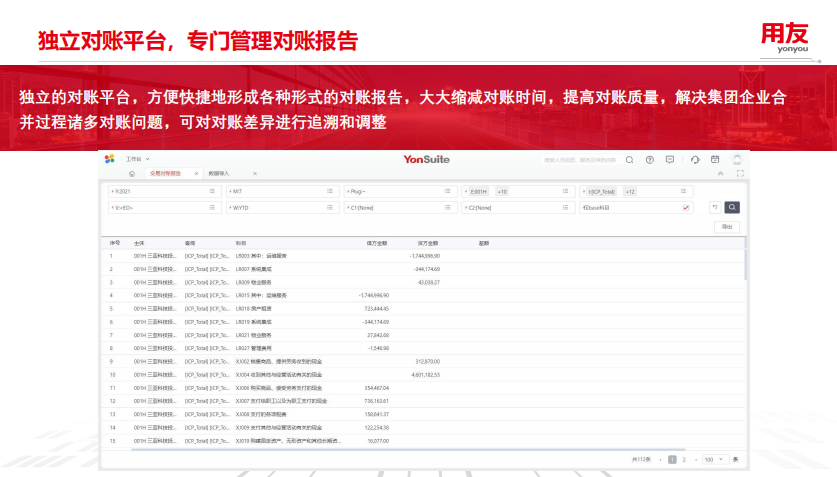Screen dimensions: 837x477
Task: Click amount 4,601,182.53 in XJ004 row
Action: 425,375
